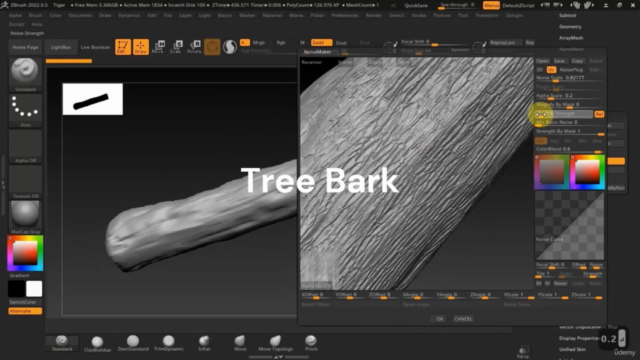
Task: Open the Brush menu
Action: [36, 15]
